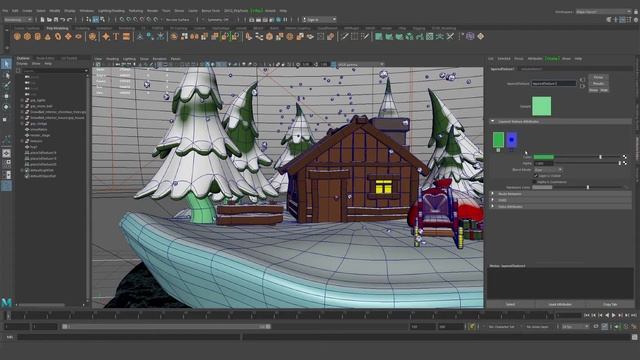Collapse Layered Texture Attributes section
Viewport: 640px width, 360px height.
493,121
